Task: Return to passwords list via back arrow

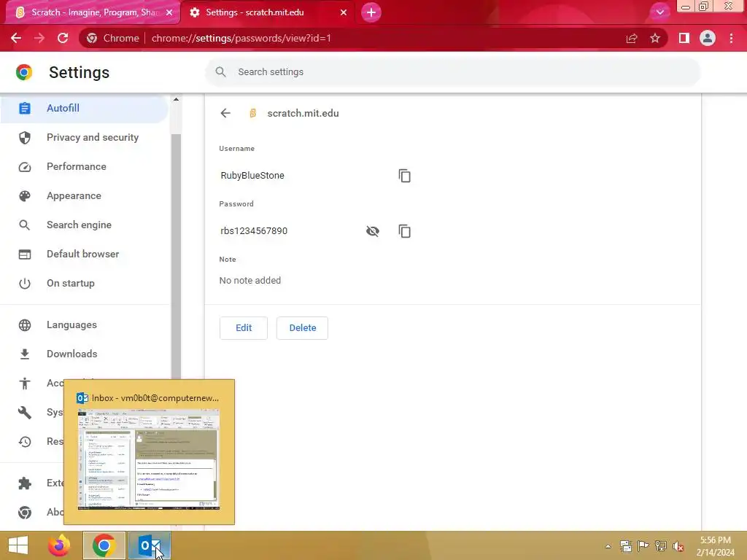Action: 225,113
